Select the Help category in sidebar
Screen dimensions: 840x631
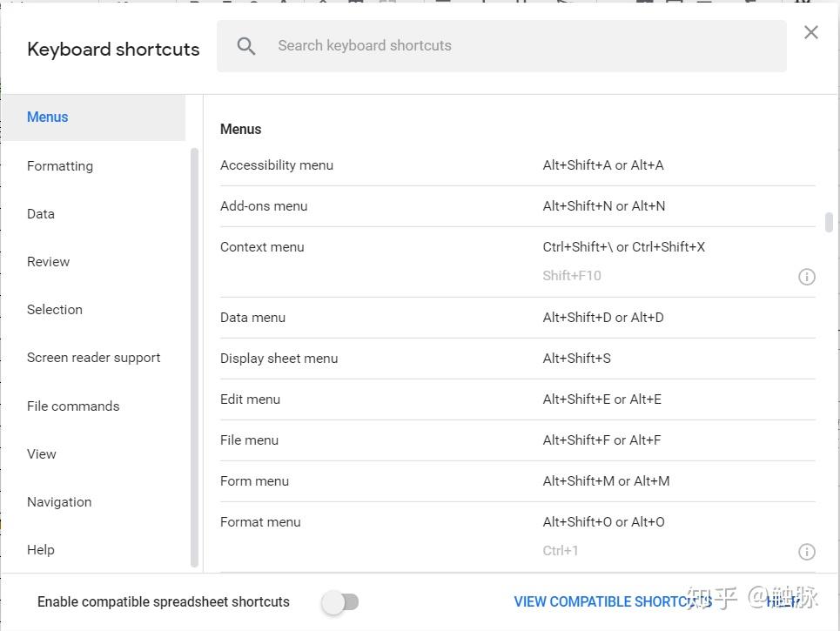(41, 550)
